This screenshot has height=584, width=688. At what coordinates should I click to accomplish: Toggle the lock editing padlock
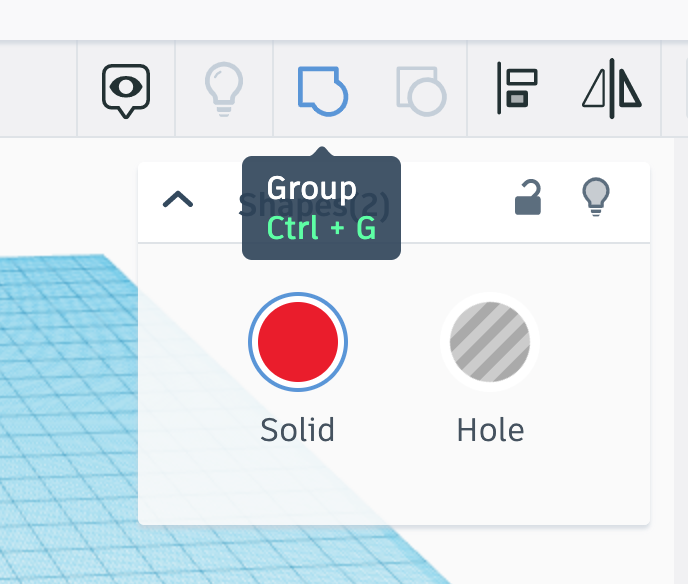click(x=528, y=197)
